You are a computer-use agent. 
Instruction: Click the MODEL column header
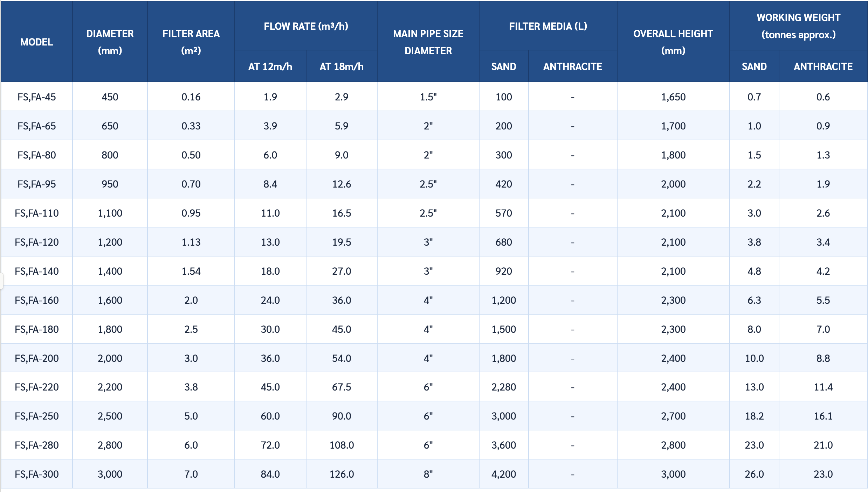(x=36, y=42)
